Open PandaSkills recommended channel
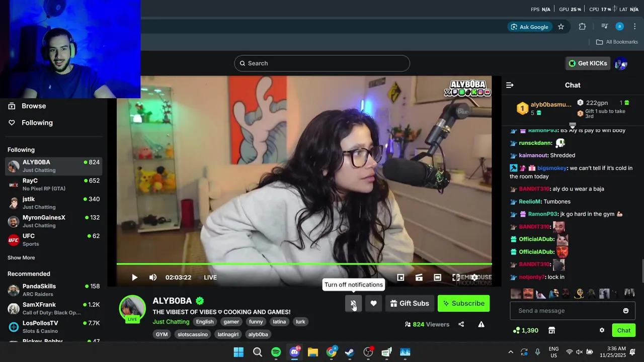 point(53,290)
